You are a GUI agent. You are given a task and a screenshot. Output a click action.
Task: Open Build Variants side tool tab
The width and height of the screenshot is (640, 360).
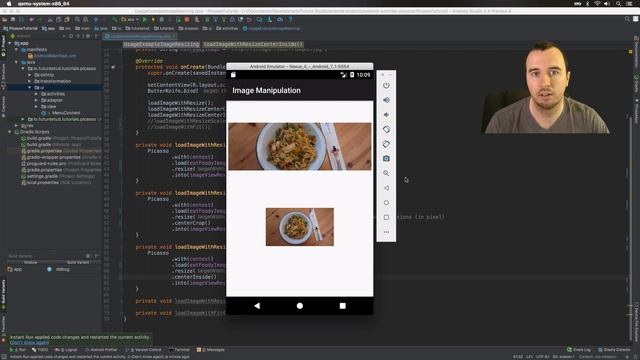click(3, 294)
